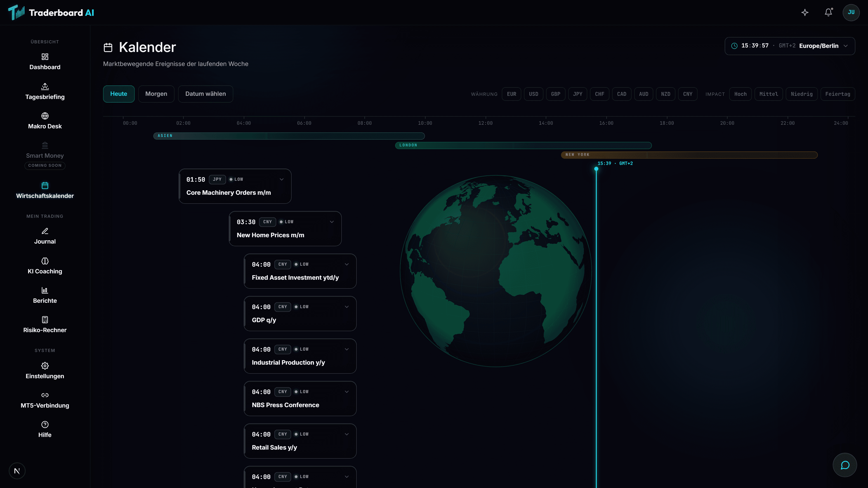Image resolution: width=868 pixels, height=488 pixels.
Task: Open the Journal pencil icon
Action: (45, 231)
